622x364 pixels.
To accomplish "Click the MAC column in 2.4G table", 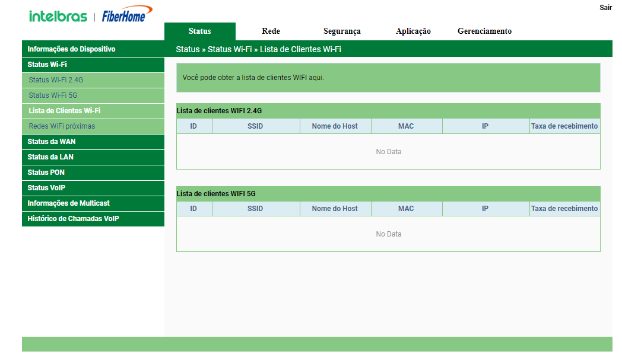I will (x=406, y=126).
